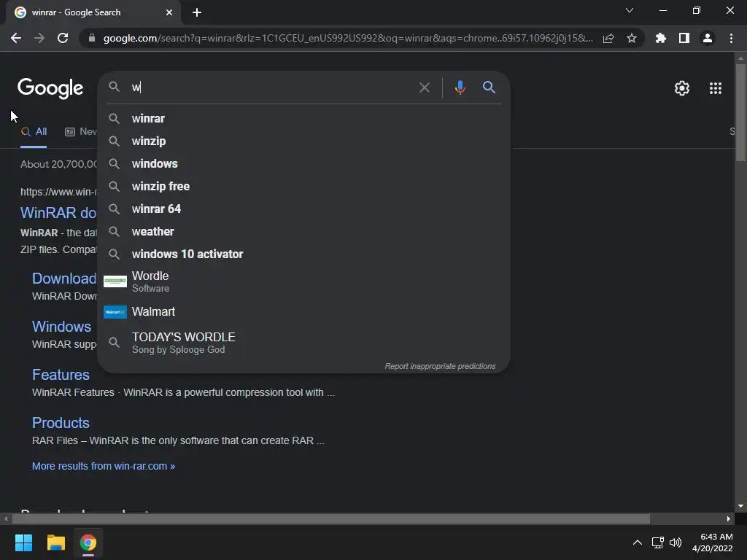
Task: Open the Google apps grid
Action: click(x=716, y=88)
